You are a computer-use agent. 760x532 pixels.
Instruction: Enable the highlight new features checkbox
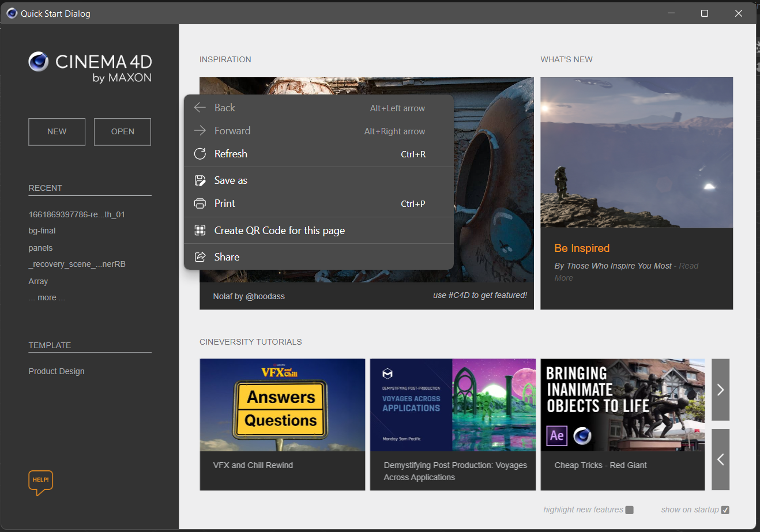point(630,510)
